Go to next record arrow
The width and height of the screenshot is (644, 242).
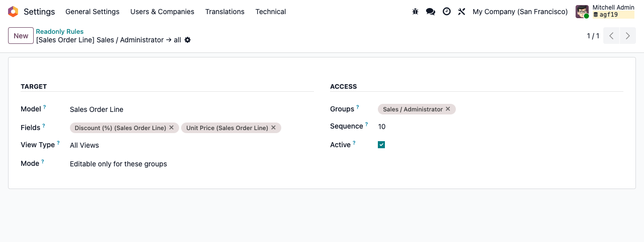pyautogui.click(x=628, y=36)
